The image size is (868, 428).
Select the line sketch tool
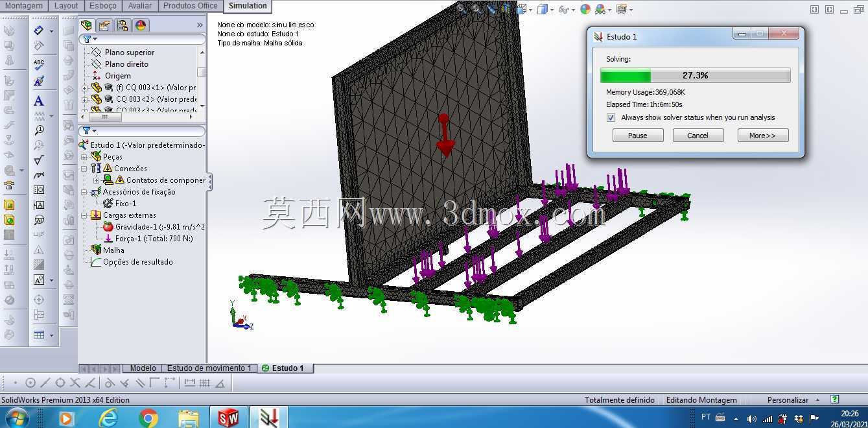[45, 383]
